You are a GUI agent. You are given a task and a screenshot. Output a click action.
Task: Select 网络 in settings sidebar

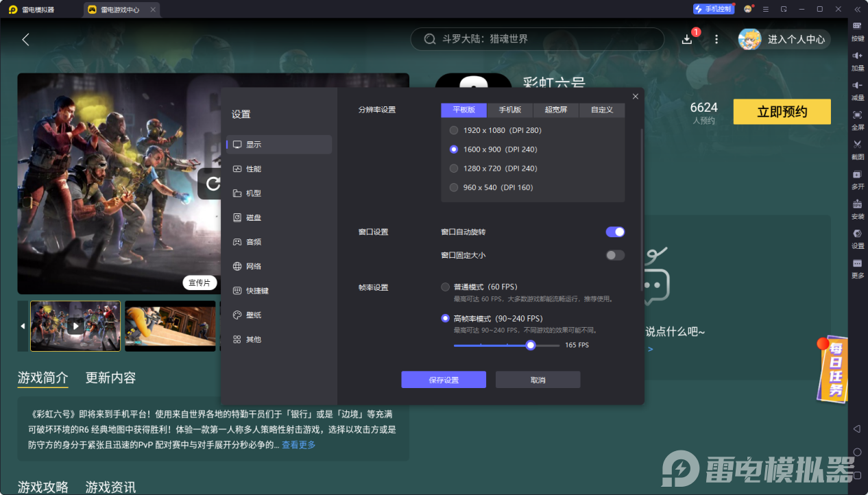click(279, 266)
